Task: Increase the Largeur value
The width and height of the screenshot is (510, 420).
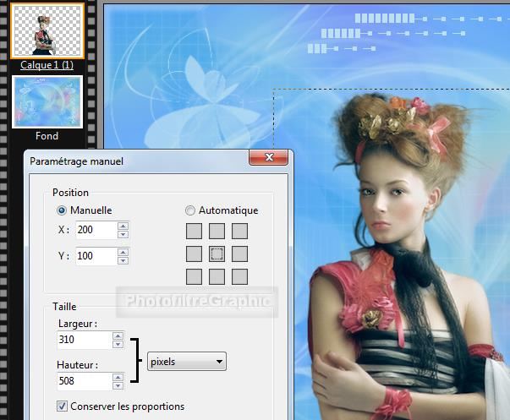Action: click(x=118, y=335)
